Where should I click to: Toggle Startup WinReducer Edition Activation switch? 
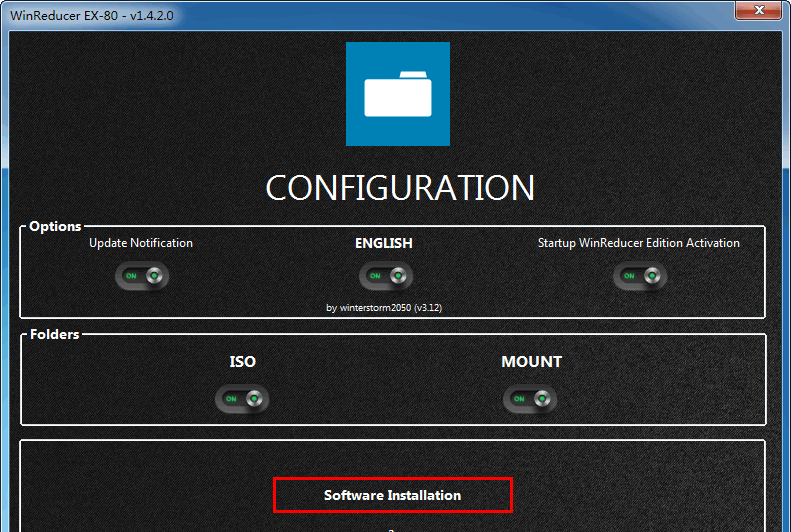click(640, 276)
